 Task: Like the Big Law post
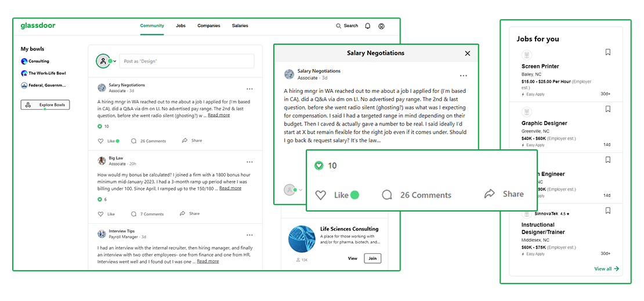pos(106,214)
